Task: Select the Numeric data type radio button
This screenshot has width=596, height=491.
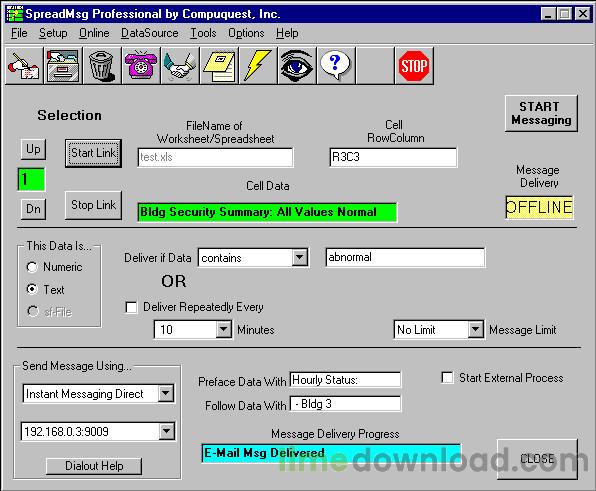Action: 32,267
